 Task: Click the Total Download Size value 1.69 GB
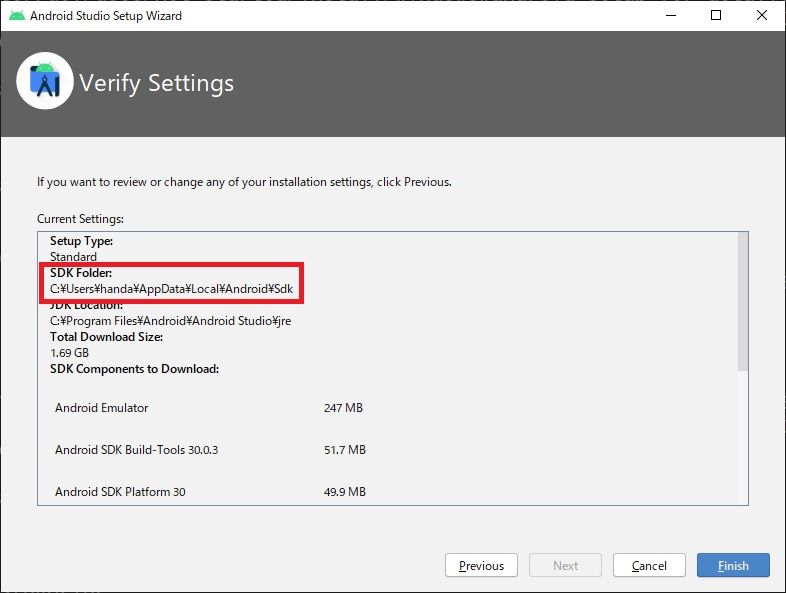point(69,353)
